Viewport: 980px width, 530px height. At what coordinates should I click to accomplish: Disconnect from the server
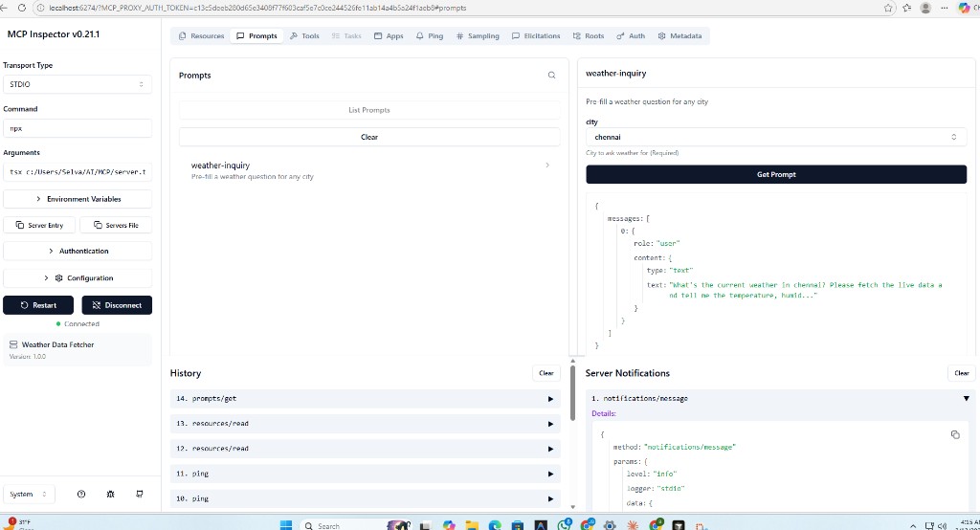click(x=117, y=305)
